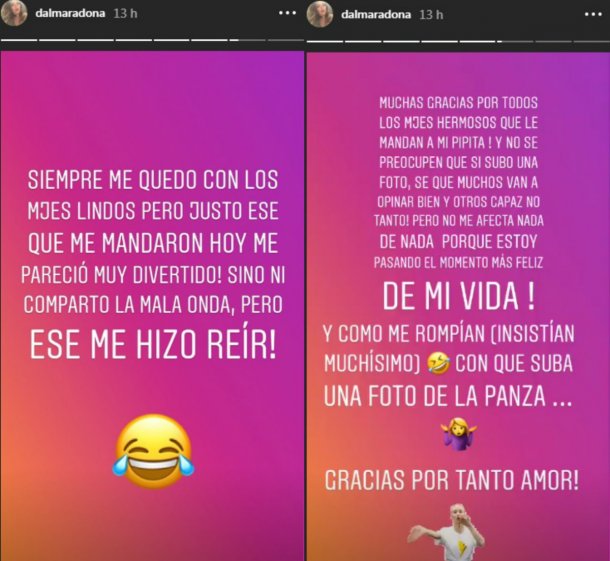Open the left story's three-dot options menu

(x=287, y=13)
